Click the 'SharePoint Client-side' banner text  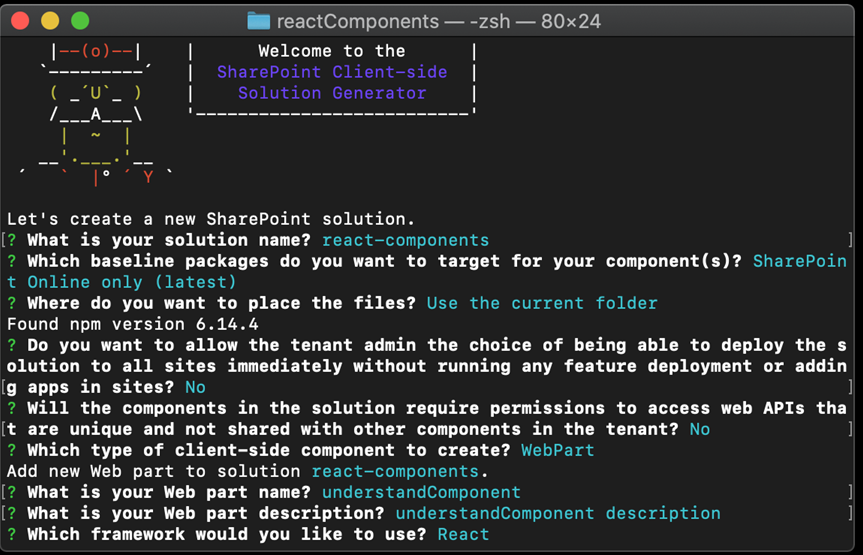332,72
